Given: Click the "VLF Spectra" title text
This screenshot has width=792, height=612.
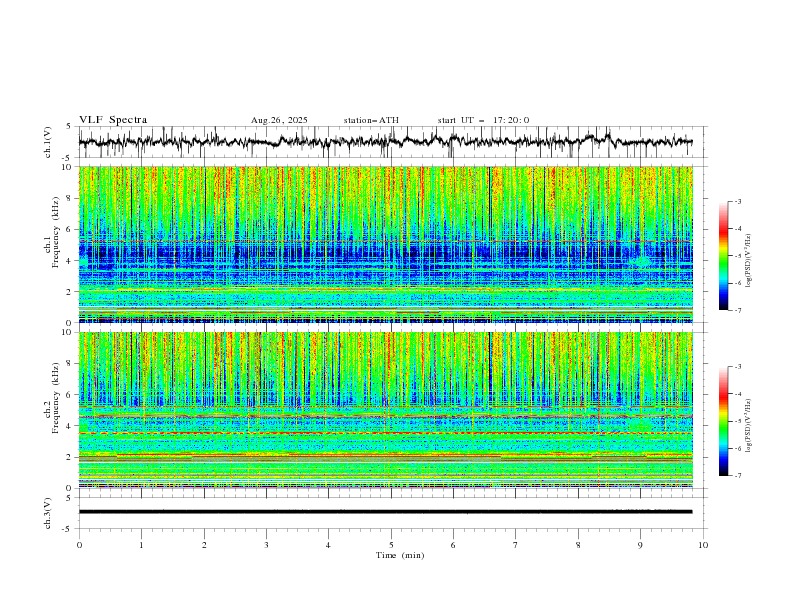Looking at the screenshot, I should 113,120.
